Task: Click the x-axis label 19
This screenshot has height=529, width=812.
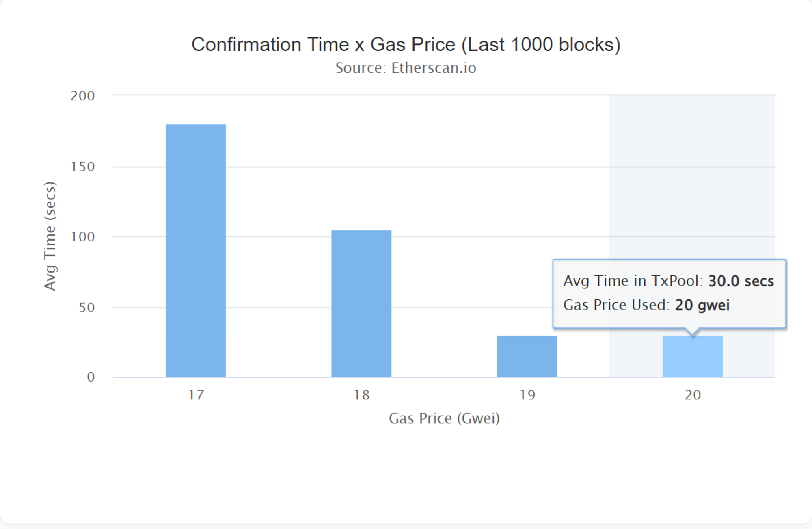Action: [527, 395]
